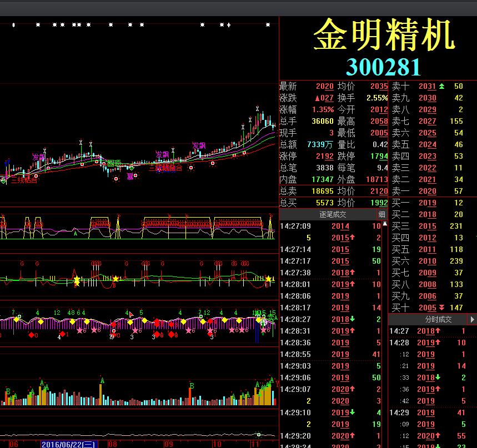Viewport: 477px width, 448px height.
Task: Select the 14:29:06 tick trade row
Action: tap(330, 377)
